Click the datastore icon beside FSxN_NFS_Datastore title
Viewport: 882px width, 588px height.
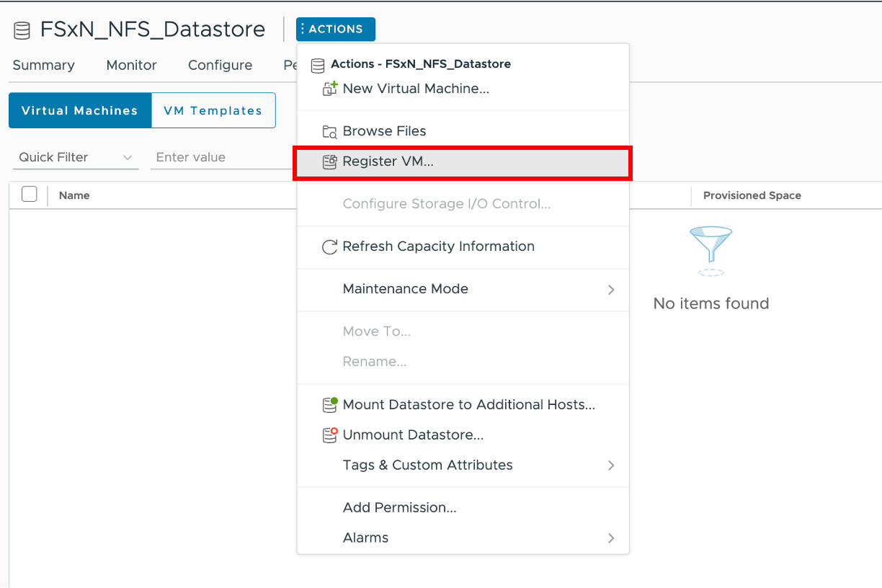[22, 30]
